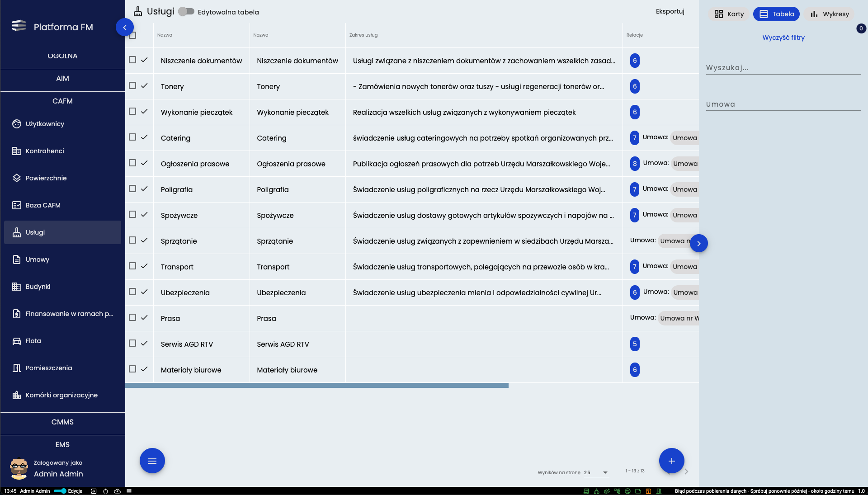
Task: Select Usługi in the sidebar
Action: 62,232
